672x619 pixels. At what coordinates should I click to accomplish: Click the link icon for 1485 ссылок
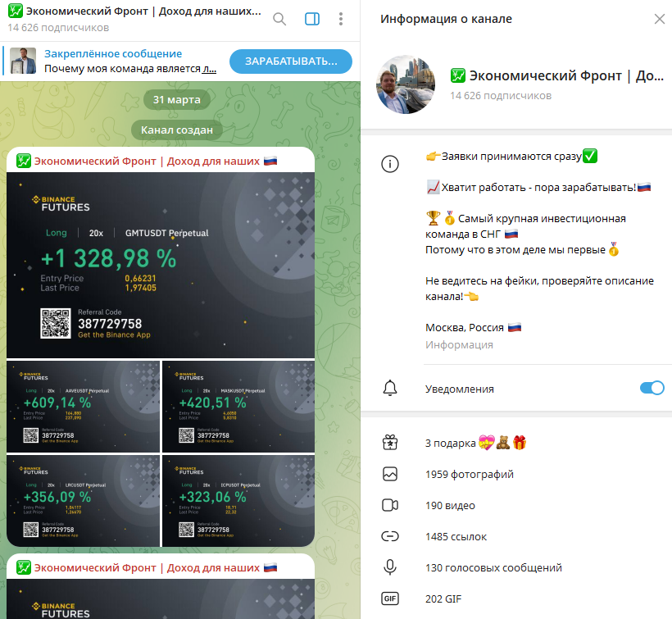coord(390,537)
